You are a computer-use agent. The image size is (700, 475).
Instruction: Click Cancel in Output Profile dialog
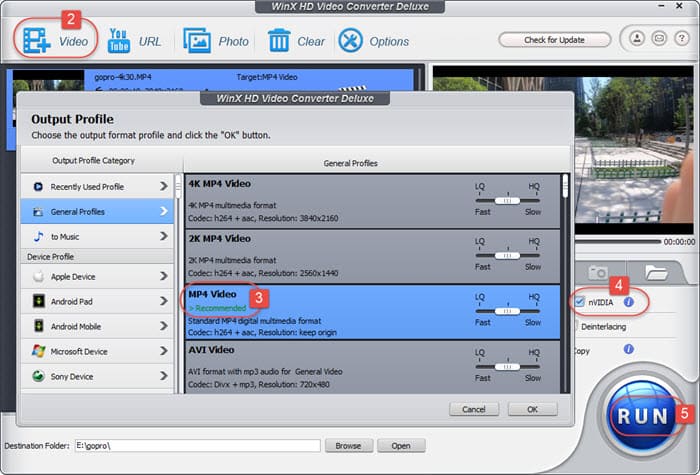(474, 409)
